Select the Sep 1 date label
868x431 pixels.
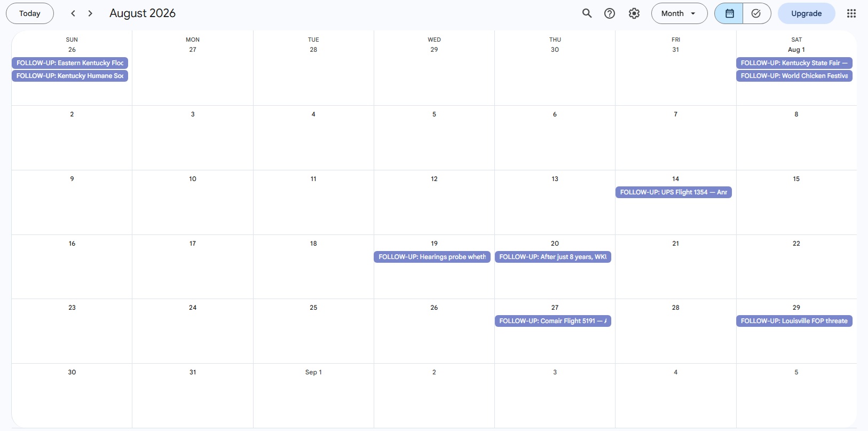coord(313,372)
